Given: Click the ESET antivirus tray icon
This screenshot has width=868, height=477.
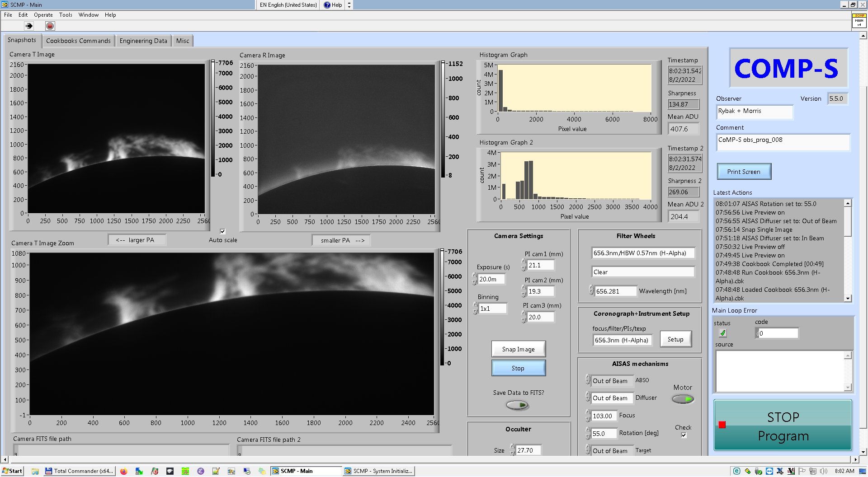Looking at the screenshot, I should pyautogui.click(x=736, y=471).
